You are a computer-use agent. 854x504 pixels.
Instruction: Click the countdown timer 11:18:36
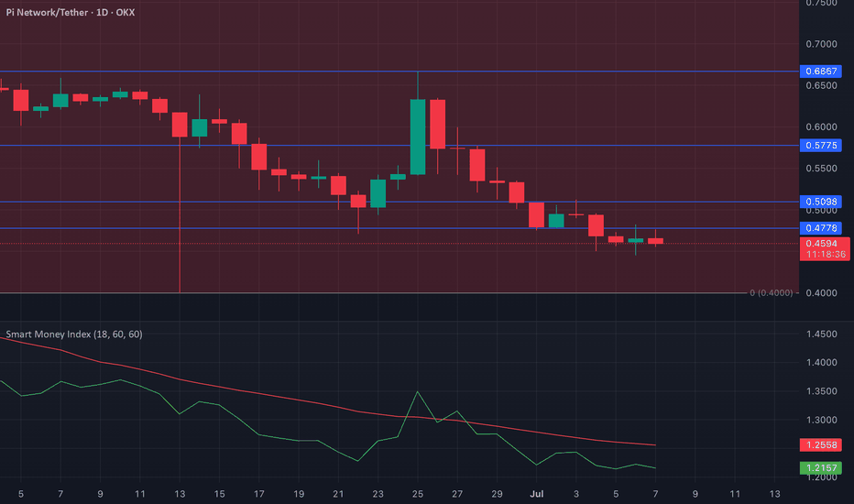tap(826, 255)
